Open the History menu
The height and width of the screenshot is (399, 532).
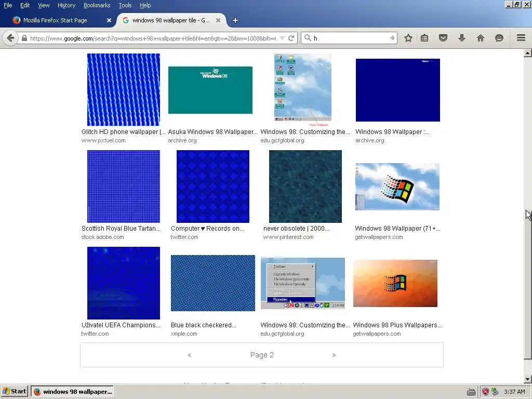[66, 5]
